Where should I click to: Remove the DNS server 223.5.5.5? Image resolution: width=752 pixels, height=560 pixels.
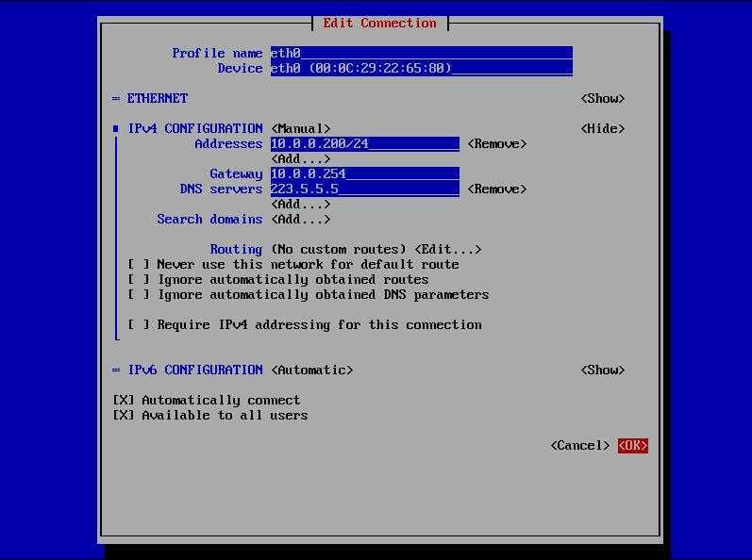pos(497,189)
